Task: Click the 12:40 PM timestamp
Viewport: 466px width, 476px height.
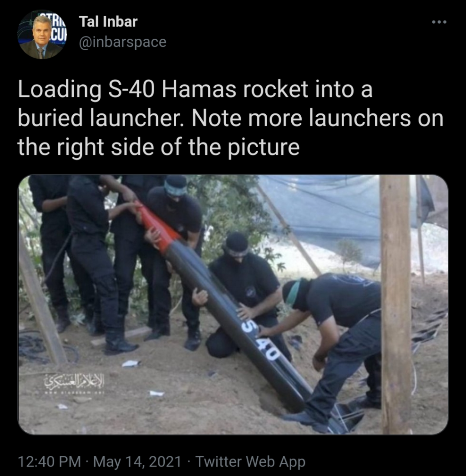Action: tap(49, 462)
